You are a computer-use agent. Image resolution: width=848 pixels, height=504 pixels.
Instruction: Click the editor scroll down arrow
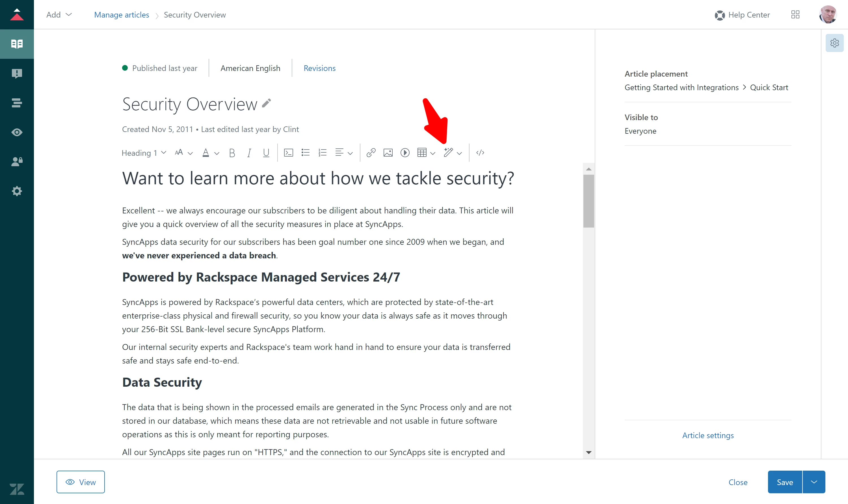click(589, 452)
